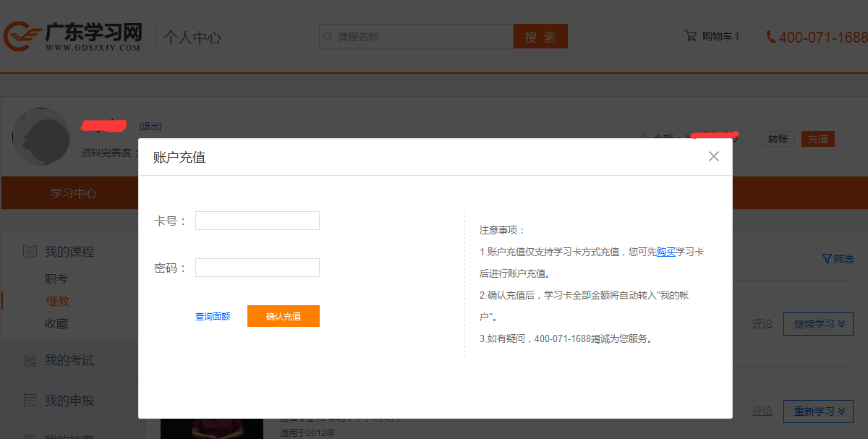Click the shopping cart icon
The width and height of the screenshot is (868, 439).
(x=691, y=36)
